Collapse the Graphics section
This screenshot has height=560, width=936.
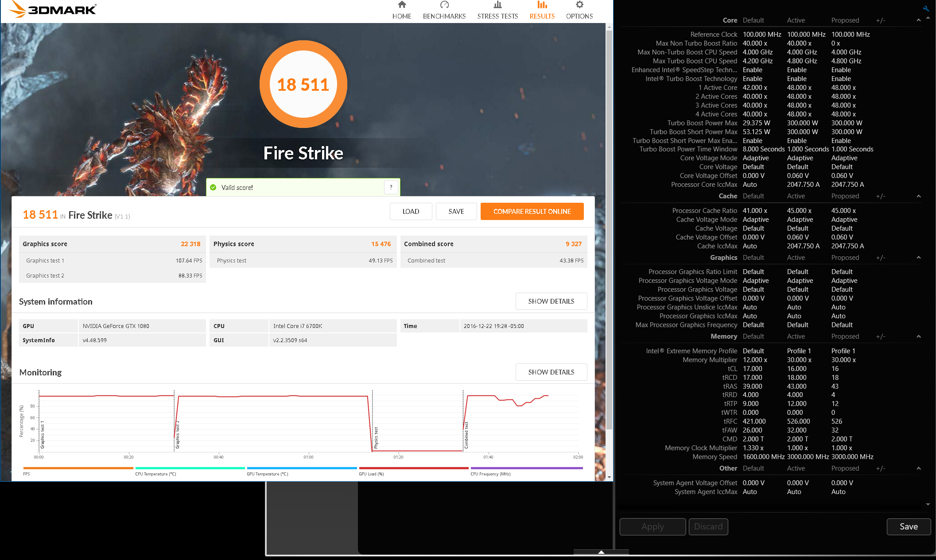click(919, 258)
